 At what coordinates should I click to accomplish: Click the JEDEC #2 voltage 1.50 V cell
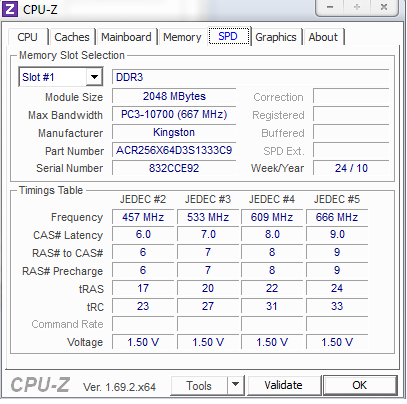click(143, 342)
